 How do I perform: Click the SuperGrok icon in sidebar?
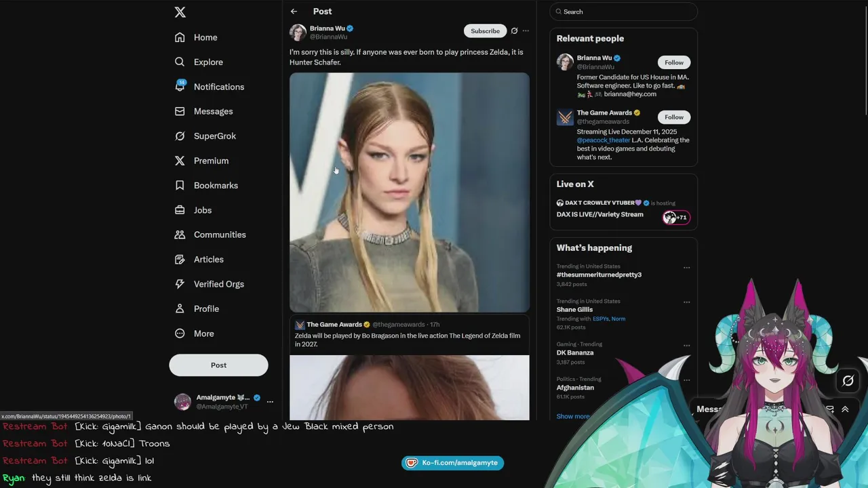180,136
